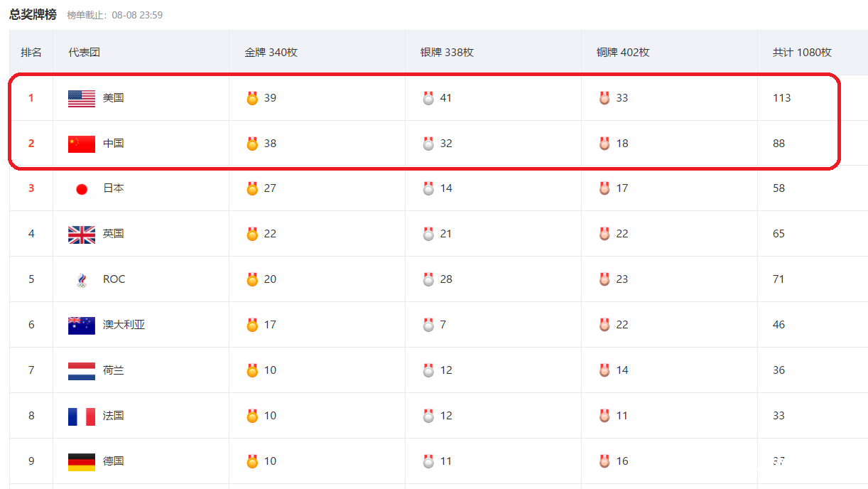
Task: Click the Japan flag icon
Action: (81, 189)
